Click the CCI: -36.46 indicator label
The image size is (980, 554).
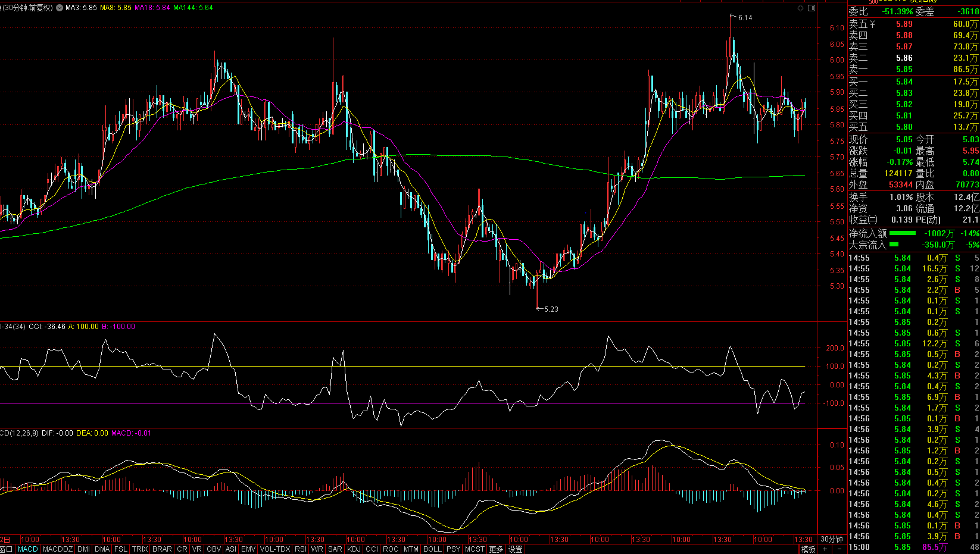click(x=47, y=327)
